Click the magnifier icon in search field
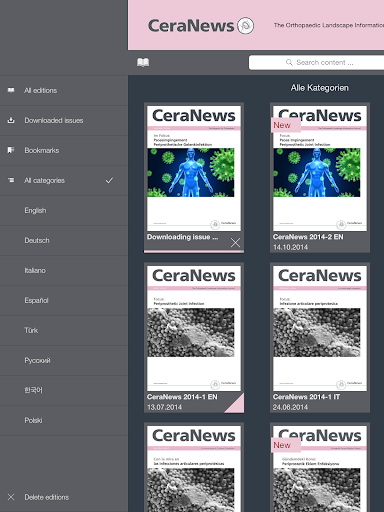The width and height of the screenshot is (384, 512). (x=289, y=62)
